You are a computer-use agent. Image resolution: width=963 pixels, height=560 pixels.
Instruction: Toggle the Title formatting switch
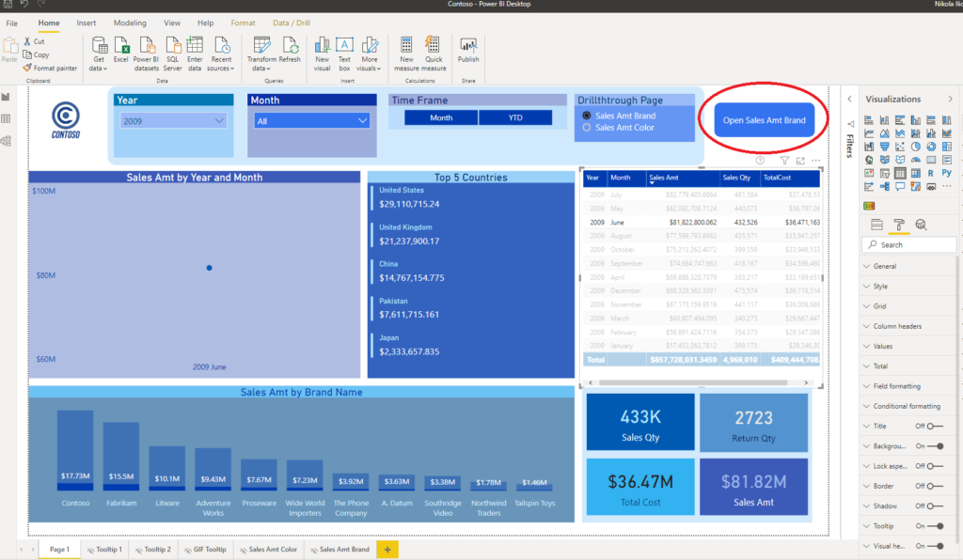tap(935, 427)
